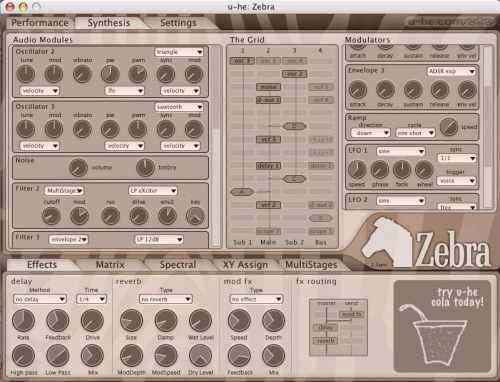The image size is (500, 382).
Task: Click the Ramp speed knob
Action: [449, 127]
